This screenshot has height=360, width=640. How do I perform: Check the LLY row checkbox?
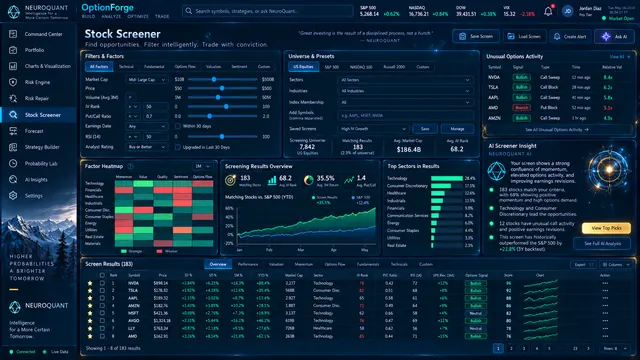102,328
